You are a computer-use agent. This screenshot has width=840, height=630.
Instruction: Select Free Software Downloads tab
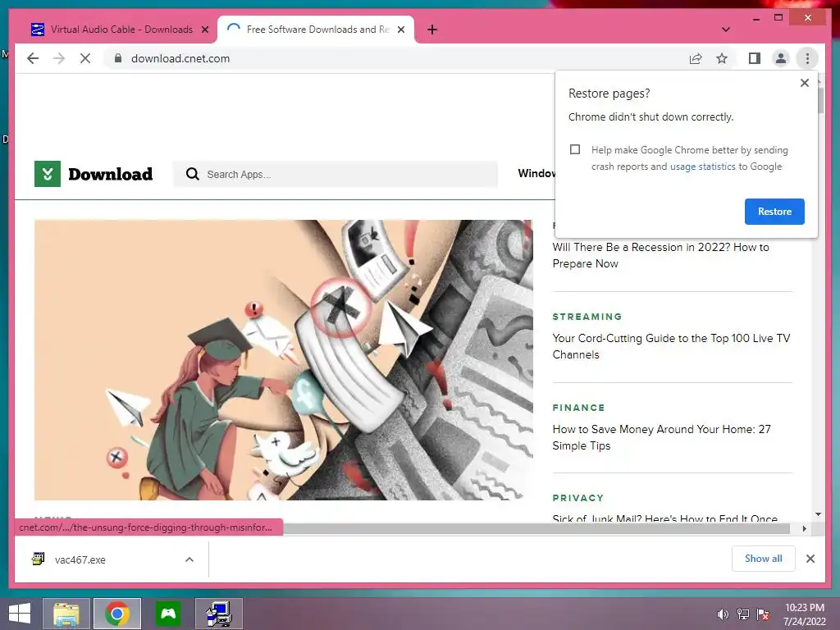tap(316, 30)
